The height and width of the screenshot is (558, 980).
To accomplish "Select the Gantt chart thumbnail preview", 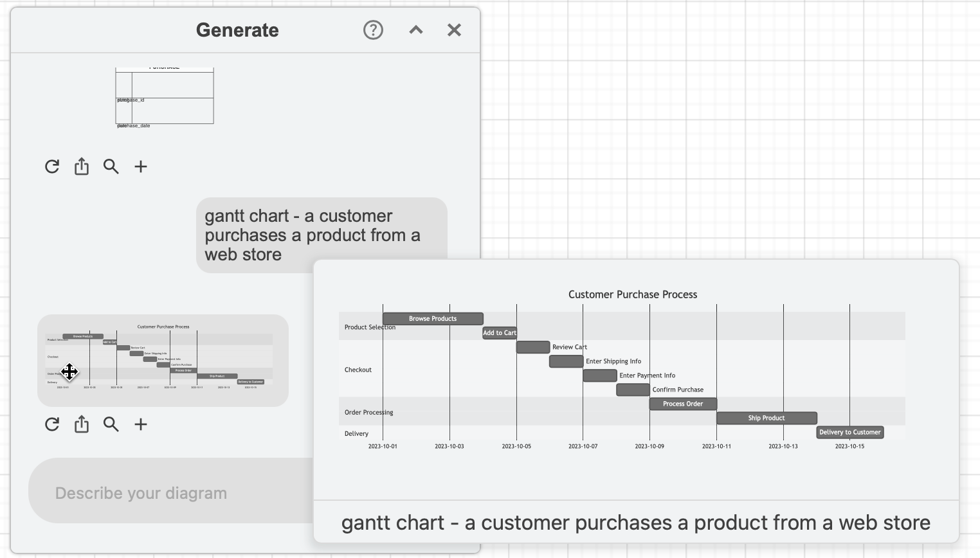I will [x=163, y=360].
